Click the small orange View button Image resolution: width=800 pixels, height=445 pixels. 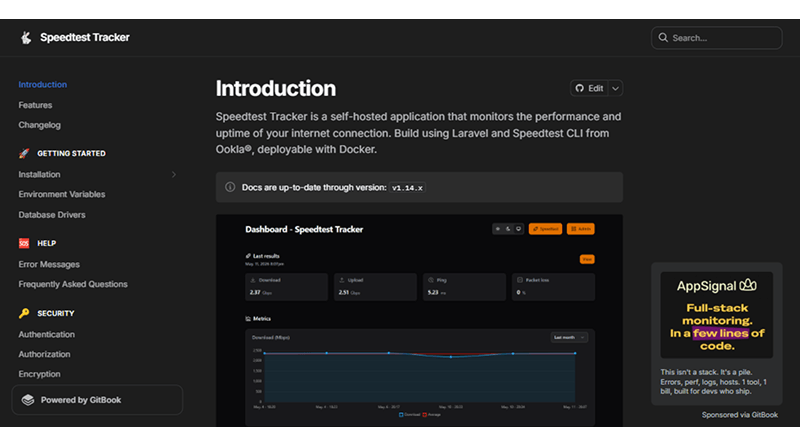click(587, 259)
